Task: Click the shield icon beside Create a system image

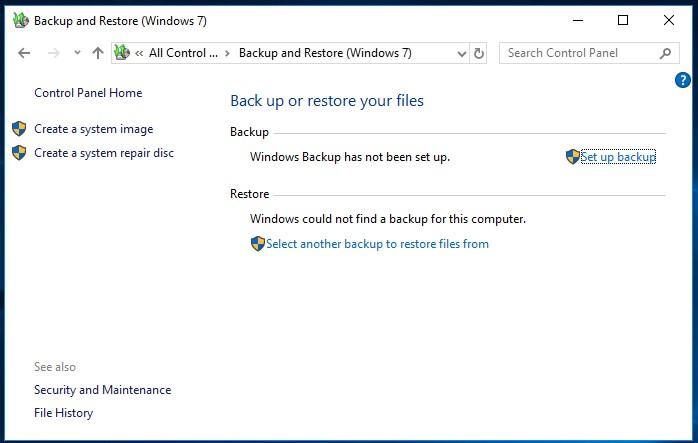Action: point(19,129)
